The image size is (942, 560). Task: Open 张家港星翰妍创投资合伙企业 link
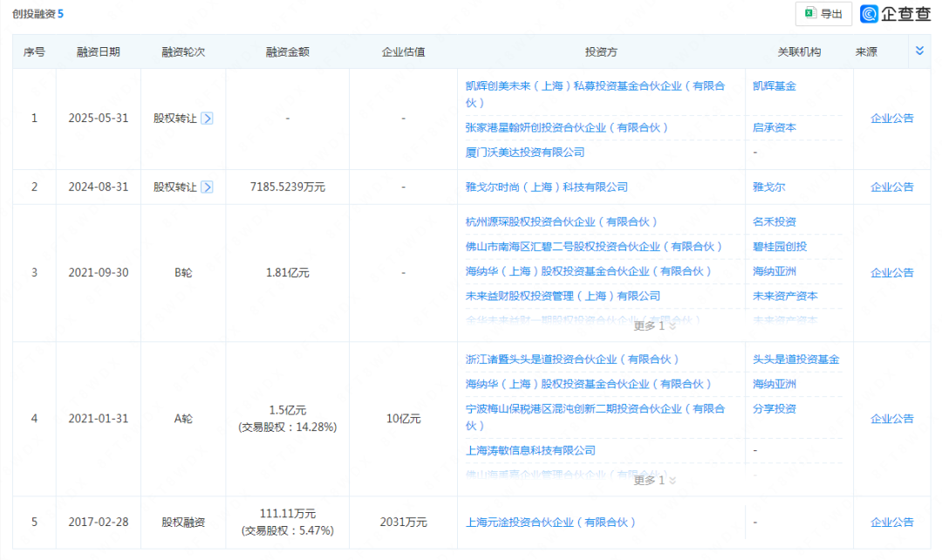pos(567,127)
